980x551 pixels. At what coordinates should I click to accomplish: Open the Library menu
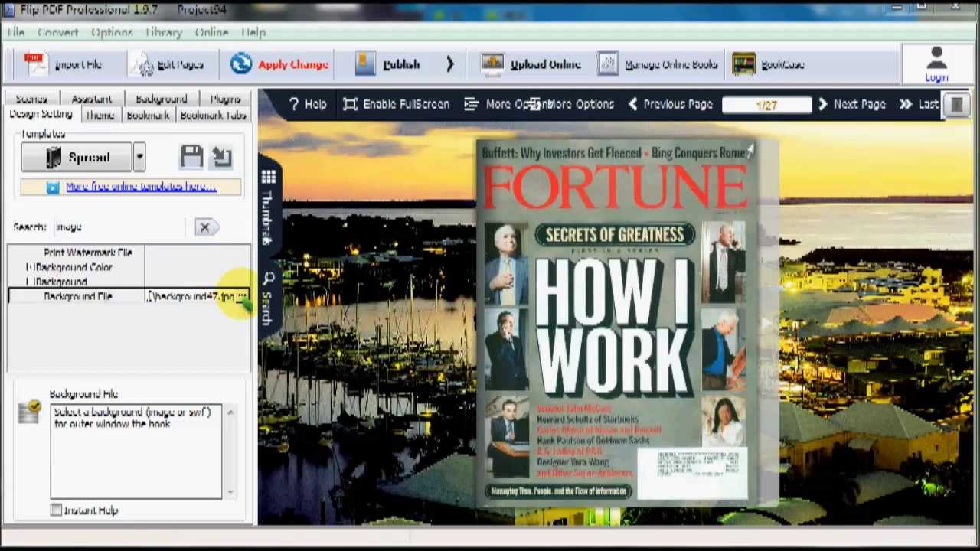164,32
